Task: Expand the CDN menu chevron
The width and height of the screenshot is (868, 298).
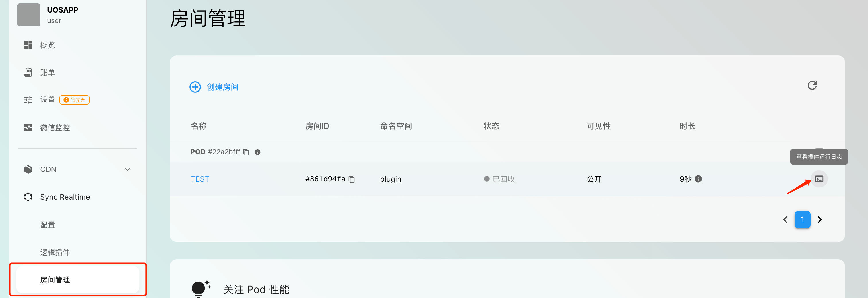Action: [127, 170]
